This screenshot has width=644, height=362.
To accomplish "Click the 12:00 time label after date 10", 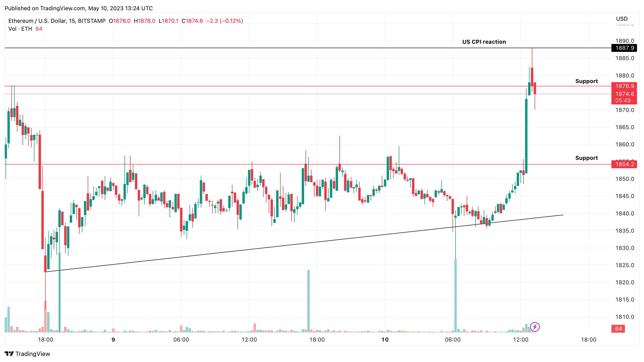I will pos(521,340).
